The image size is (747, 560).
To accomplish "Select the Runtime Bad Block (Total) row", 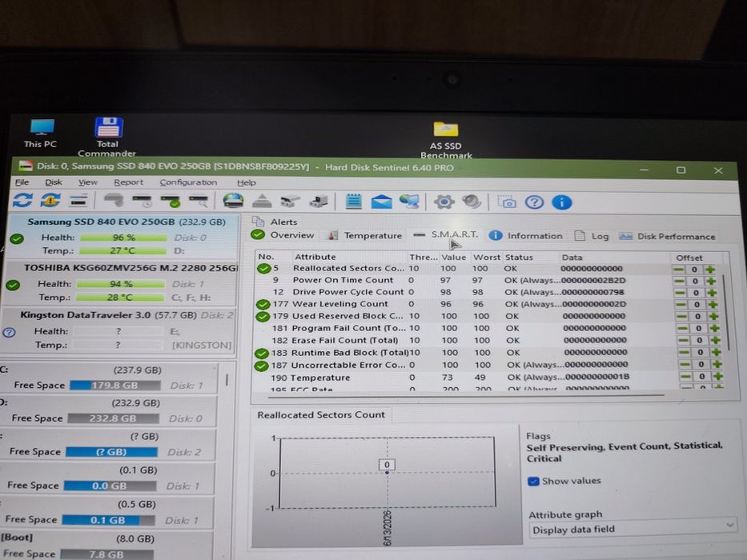I will click(488, 353).
